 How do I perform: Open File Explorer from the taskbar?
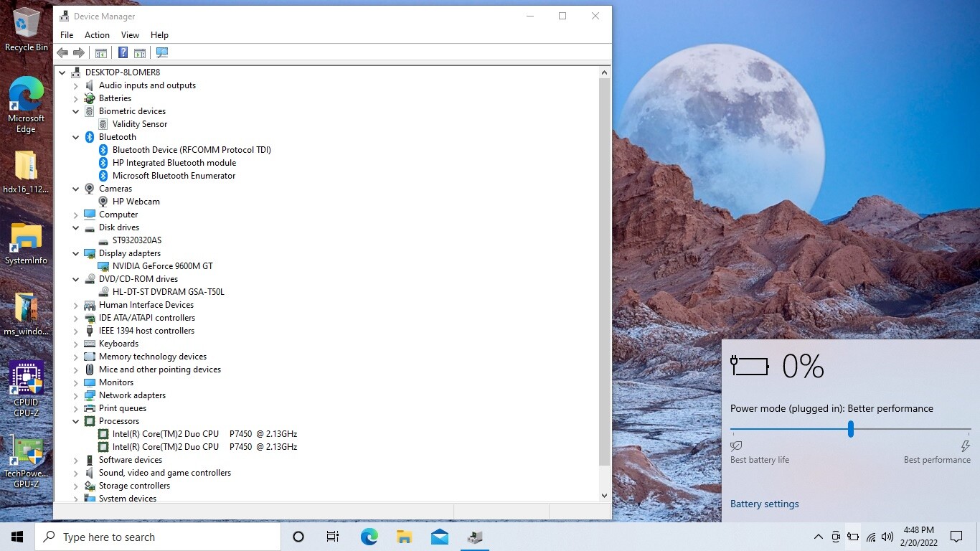point(404,537)
